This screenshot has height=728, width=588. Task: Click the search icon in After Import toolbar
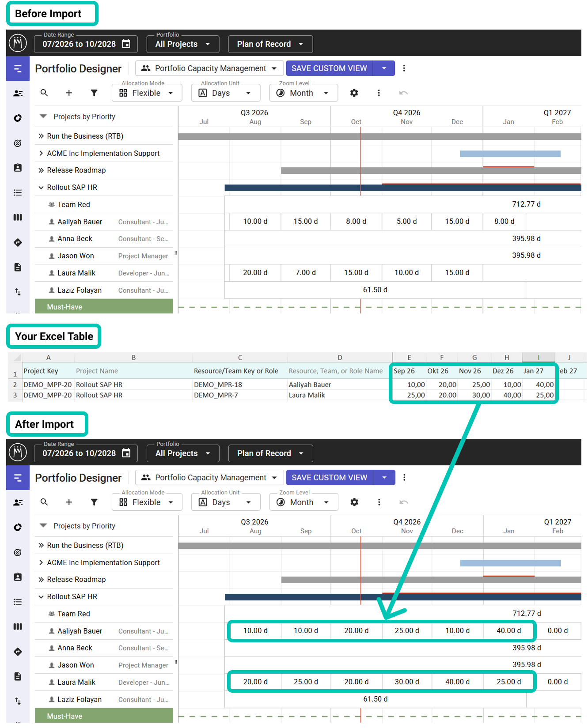point(44,502)
